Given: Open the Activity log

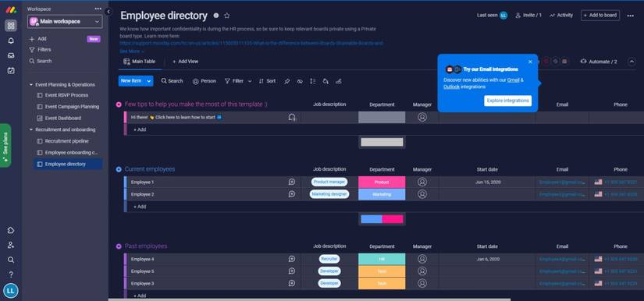Looking at the screenshot, I should (561, 15).
